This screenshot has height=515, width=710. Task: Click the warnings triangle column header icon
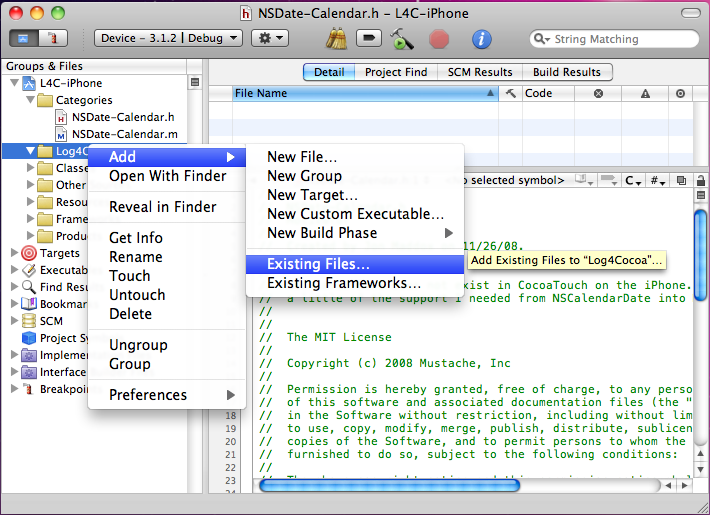pyautogui.click(x=645, y=94)
